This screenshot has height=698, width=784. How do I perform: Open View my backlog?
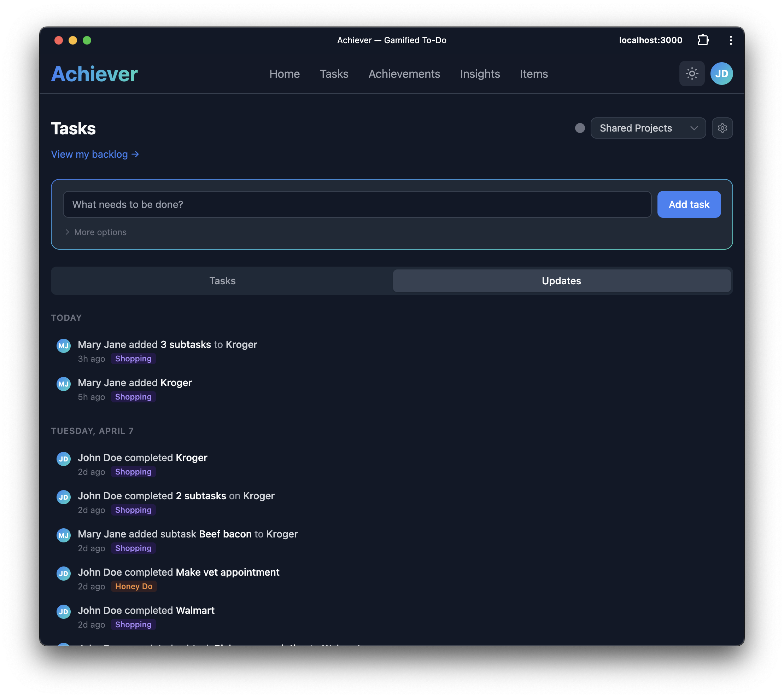coord(95,154)
